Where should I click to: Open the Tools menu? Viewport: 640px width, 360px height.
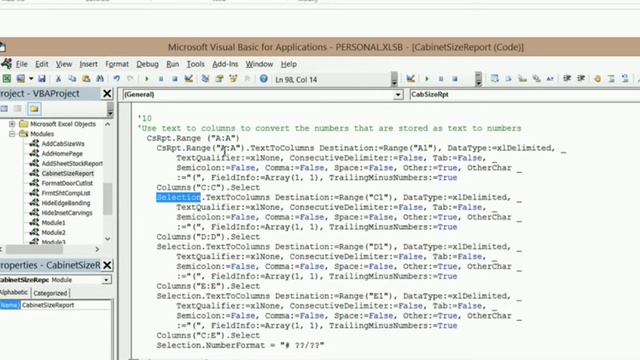pyautogui.click(x=196, y=64)
